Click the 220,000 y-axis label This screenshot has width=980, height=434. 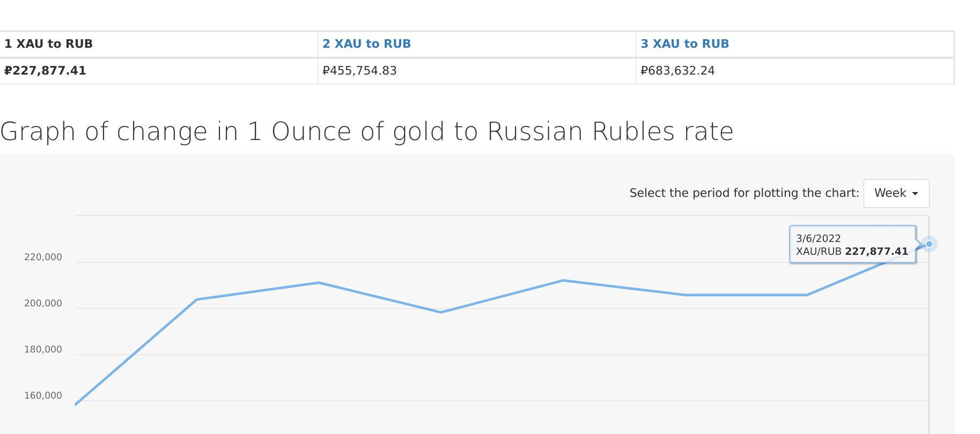43,257
